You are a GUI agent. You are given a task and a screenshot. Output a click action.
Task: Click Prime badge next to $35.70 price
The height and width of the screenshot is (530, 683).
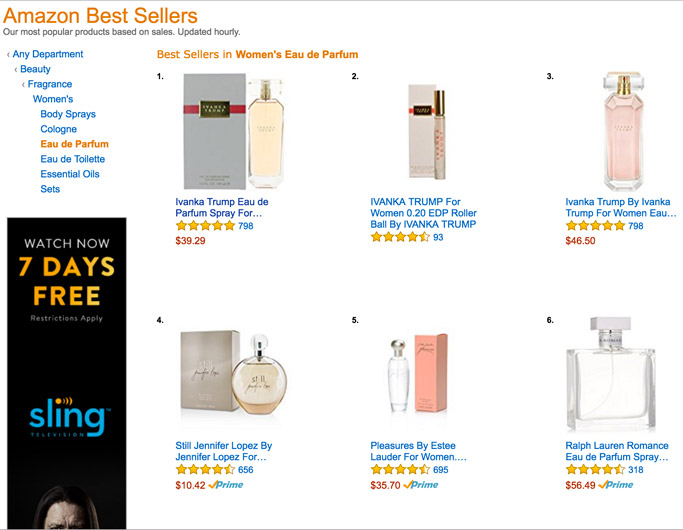coord(422,485)
